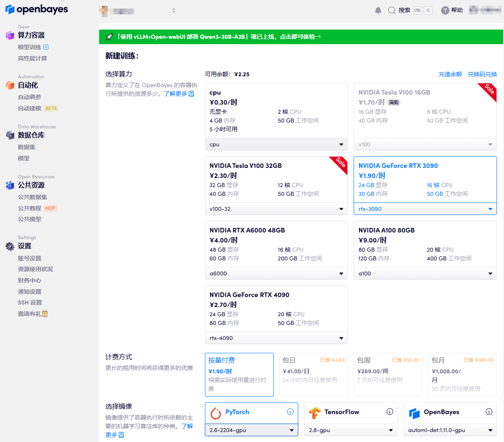Open 资源使用状况 in the sidebar

(35, 269)
